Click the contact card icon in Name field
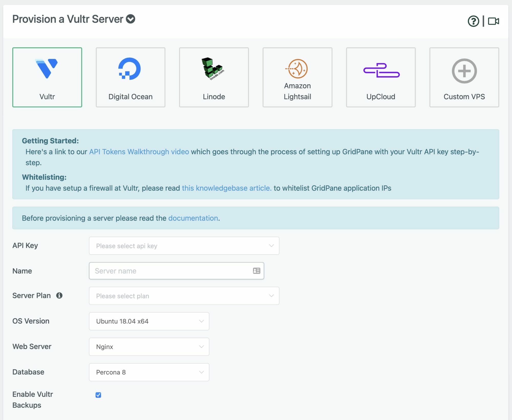Screen dimensions: 512x420 coord(257,271)
